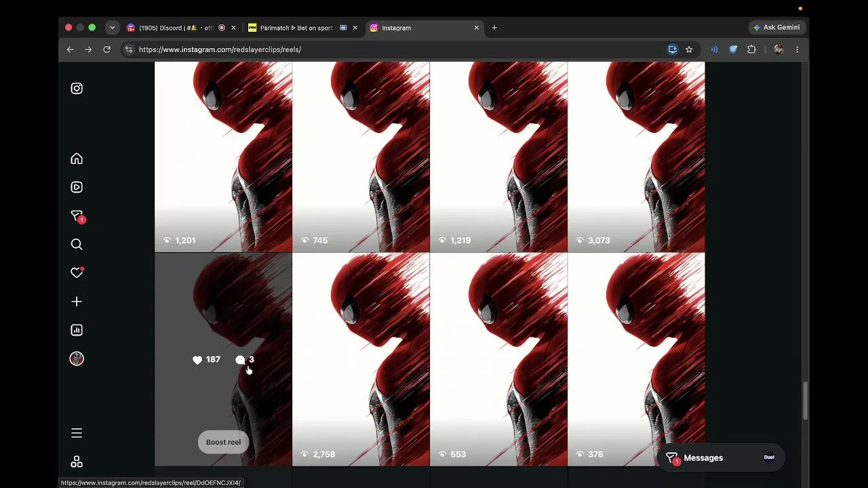Open the reel with 376 views
Image resolution: width=868 pixels, height=488 pixels.
(x=636, y=359)
